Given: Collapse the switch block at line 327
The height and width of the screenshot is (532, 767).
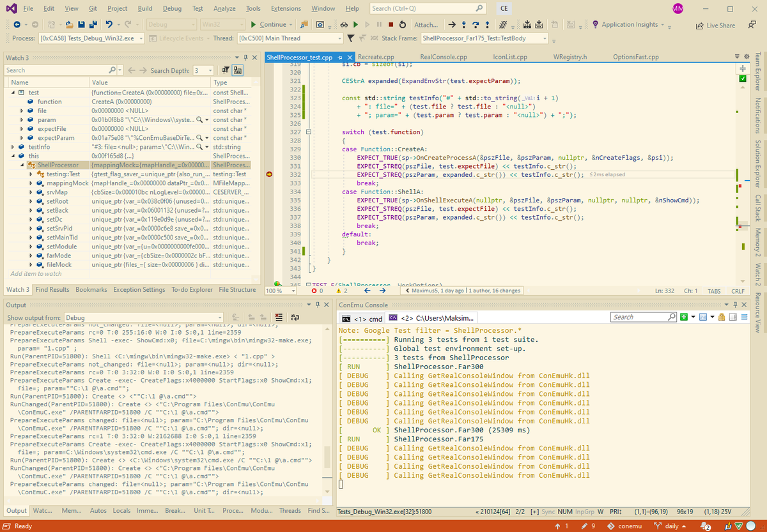Looking at the screenshot, I should (308, 132).
